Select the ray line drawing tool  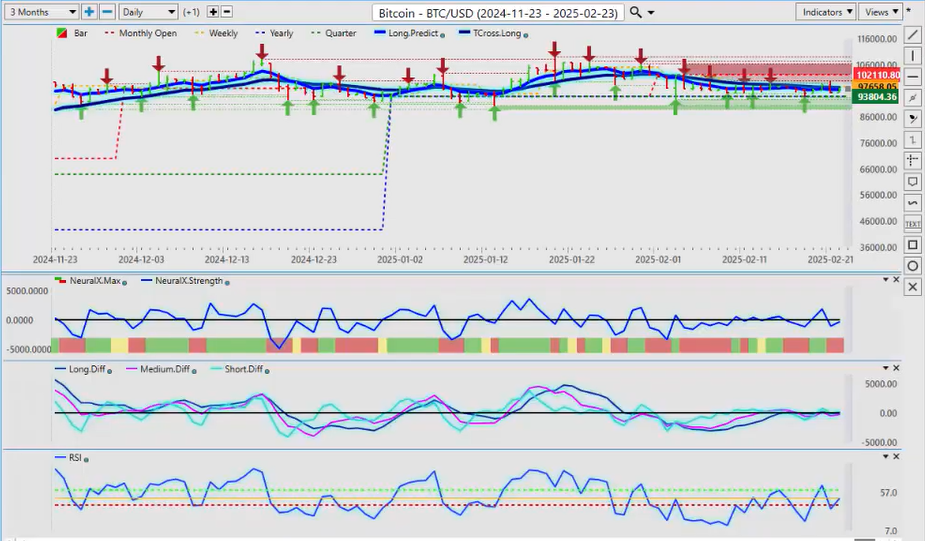click(x=913, y=98)
